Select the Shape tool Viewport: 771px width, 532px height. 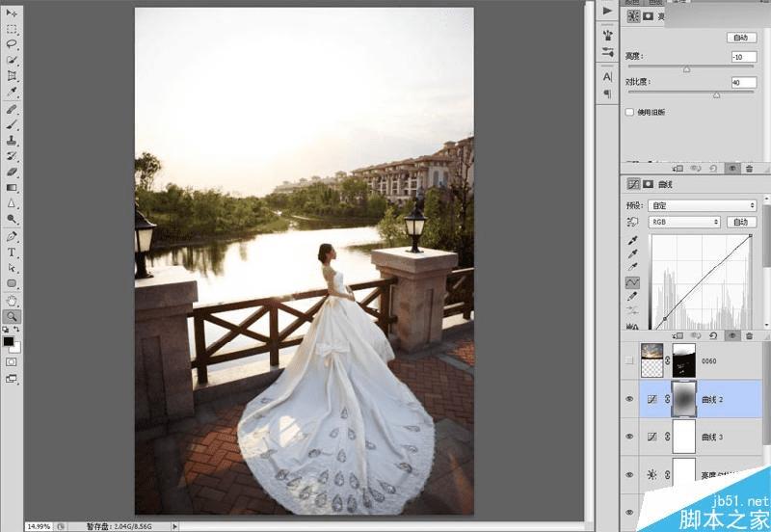point(12,283)
